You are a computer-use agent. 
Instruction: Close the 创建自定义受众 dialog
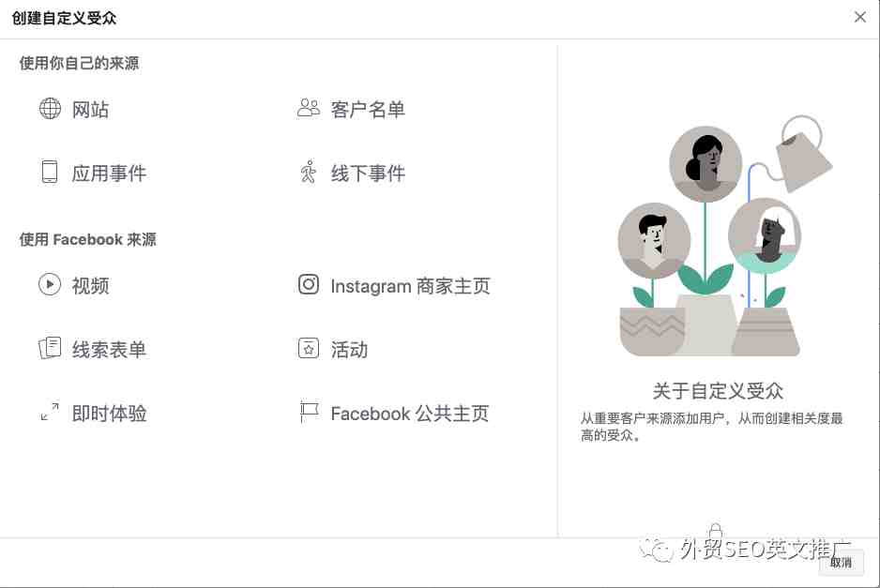(x=859, y=18)
